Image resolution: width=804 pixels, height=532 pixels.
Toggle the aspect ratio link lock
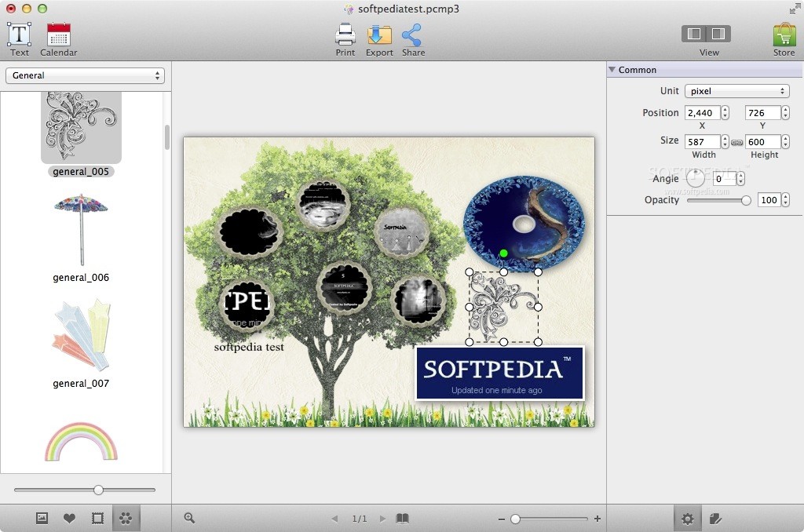[736, 143]
